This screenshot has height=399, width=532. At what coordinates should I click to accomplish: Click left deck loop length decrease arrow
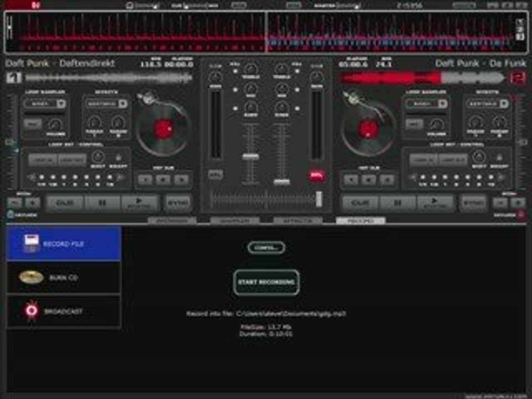31,177
